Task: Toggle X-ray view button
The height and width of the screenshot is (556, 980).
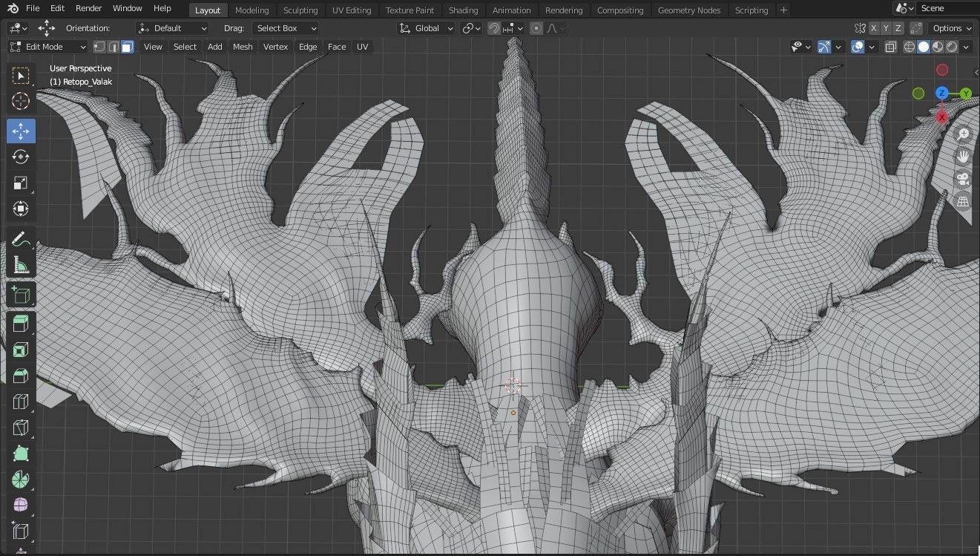Action: pyautogui.click(x=890, y=47)
